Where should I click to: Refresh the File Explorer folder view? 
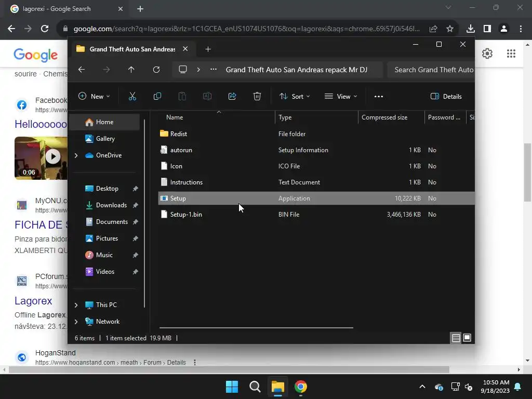[x=156, y=70]
